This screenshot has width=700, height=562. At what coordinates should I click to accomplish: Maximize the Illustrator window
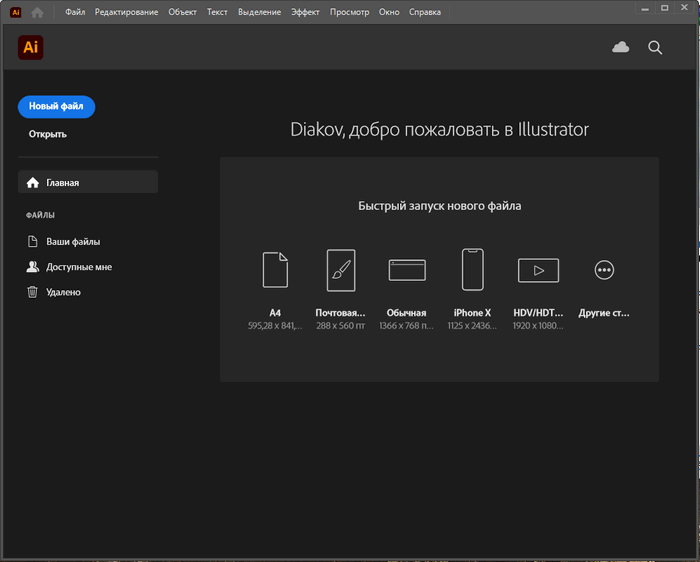pyautogui.click(x=665, y=8)
